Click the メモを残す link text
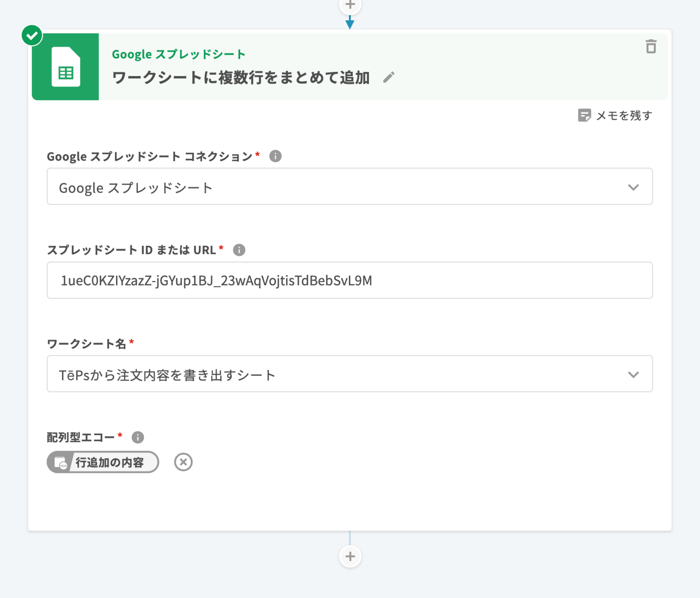 tap(624, 116)
